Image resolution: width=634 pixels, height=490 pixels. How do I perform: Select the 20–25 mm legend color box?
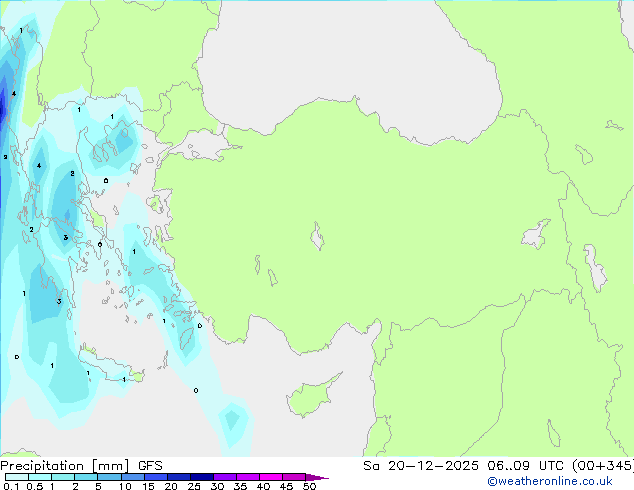coord(179,477)
